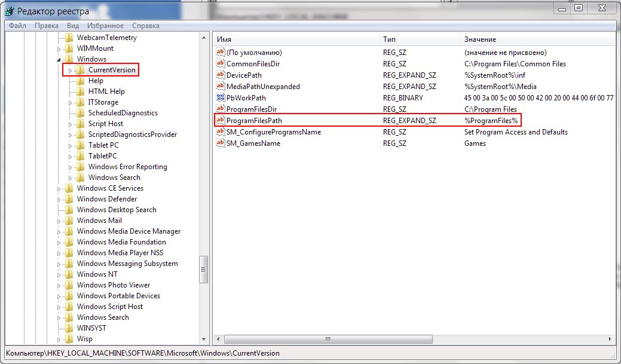
Task: Expand the Windows Error Reporting key
Action: tap(70, 167)
